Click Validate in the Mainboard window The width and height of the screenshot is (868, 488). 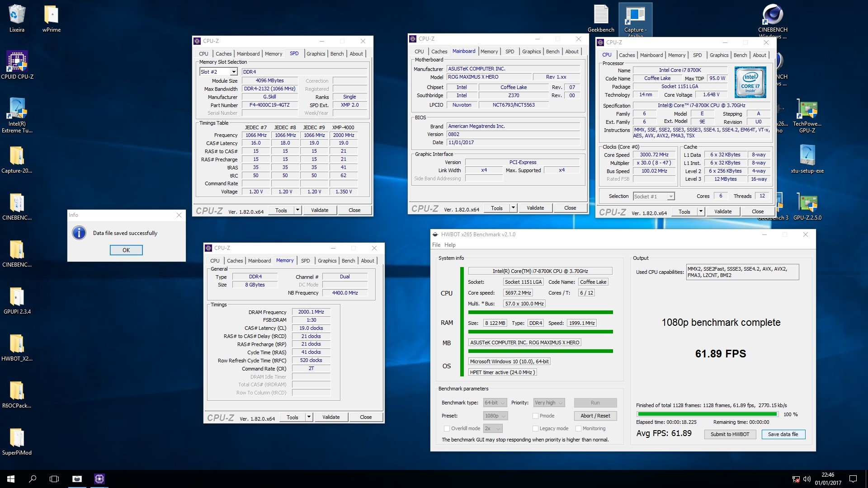pyautogui.click(x=535, y=208)
